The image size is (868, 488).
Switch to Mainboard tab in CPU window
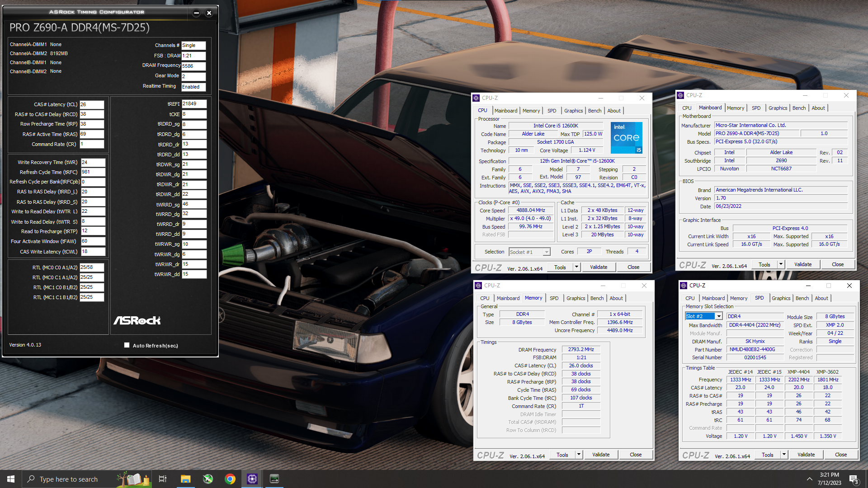(x=506, y=111)
